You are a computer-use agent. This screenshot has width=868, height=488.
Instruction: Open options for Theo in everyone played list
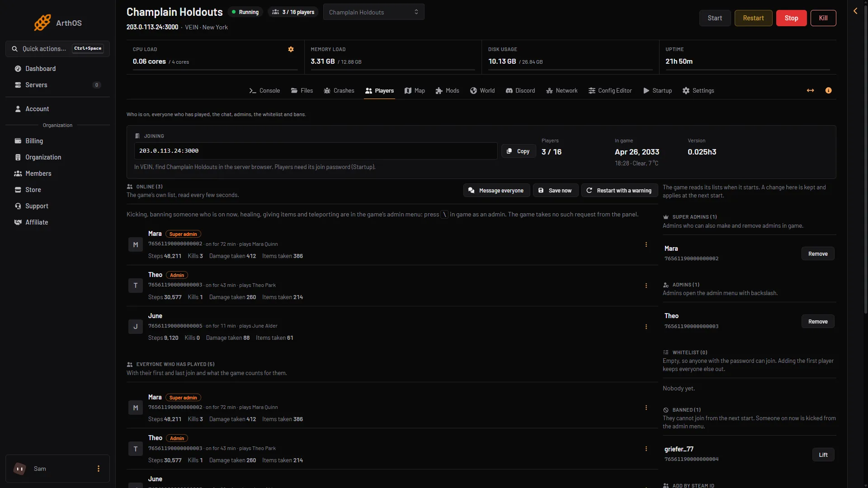[646, 449]
